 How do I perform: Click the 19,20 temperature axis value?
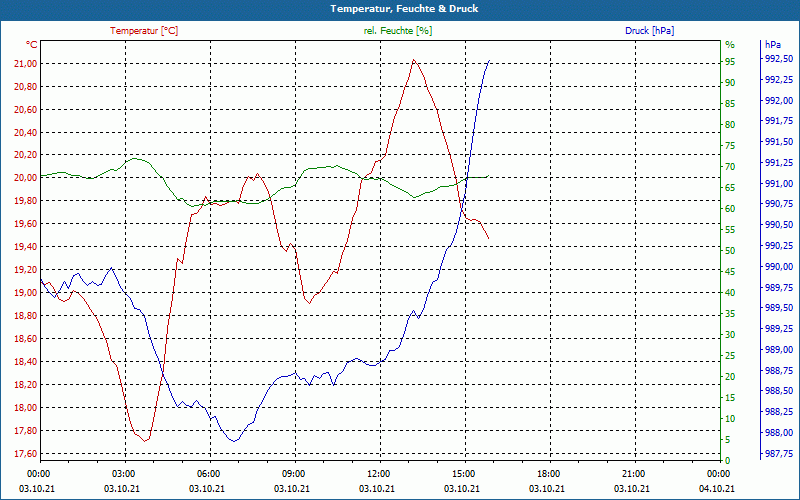pos(26,270)
